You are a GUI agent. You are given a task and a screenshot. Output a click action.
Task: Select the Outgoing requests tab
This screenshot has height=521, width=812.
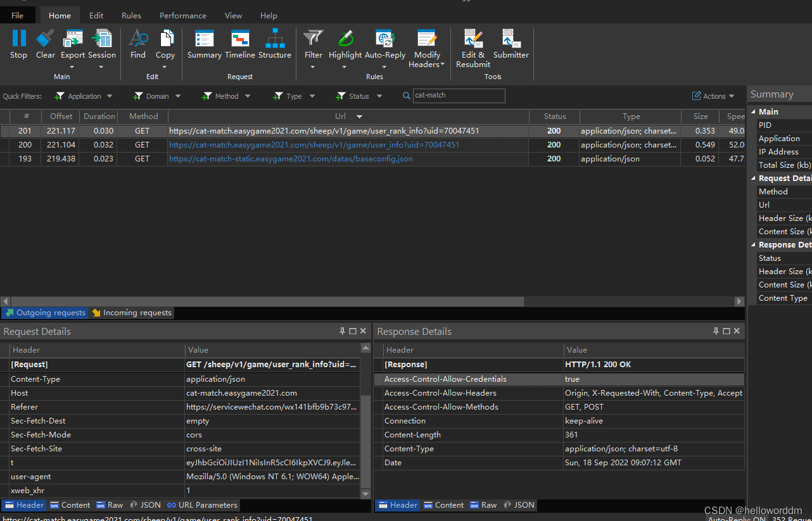pyautogui.click(x=44, y=313)
